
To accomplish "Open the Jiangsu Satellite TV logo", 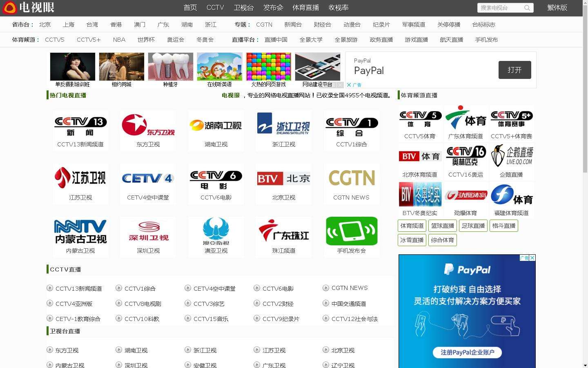I will (80, 178).
